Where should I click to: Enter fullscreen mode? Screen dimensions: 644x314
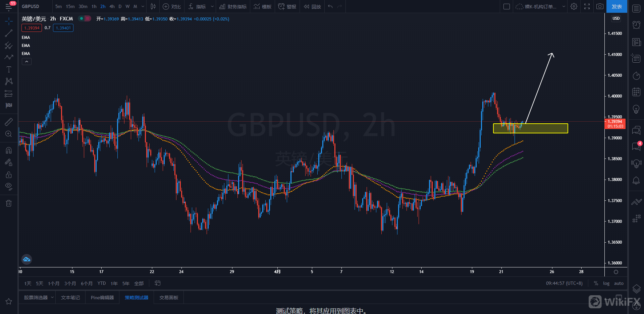pos(587,6)
